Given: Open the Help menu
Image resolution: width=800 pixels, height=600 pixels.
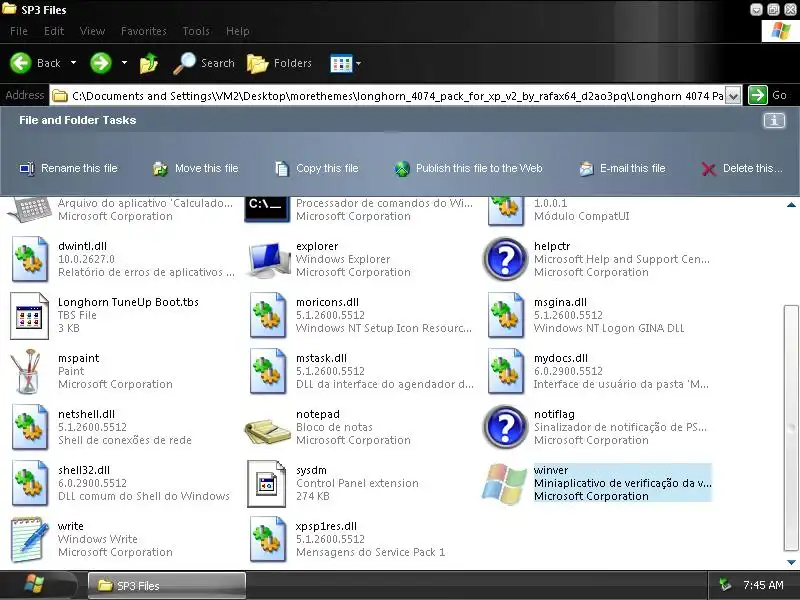Looking at the screenshot, I should coord(238,31).
